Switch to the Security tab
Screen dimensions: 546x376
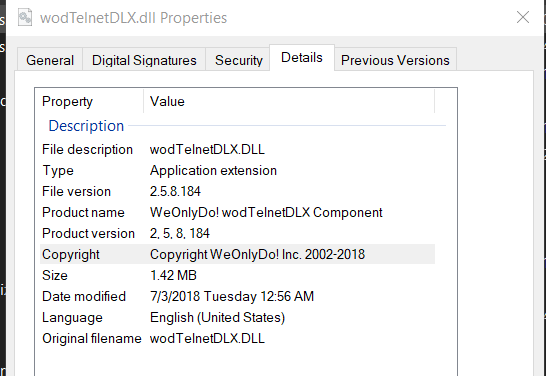click(x=239, y=60)
